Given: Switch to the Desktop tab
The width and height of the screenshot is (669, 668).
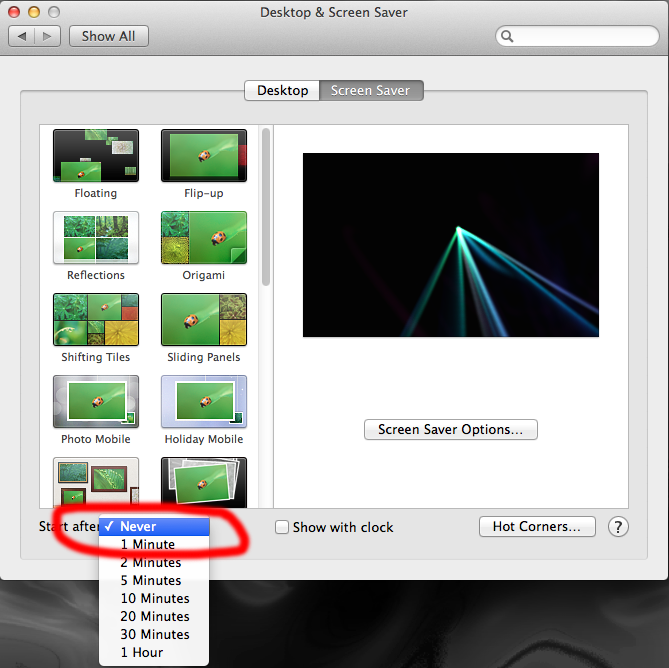Looking at the screenshot, I should [282, 90].
